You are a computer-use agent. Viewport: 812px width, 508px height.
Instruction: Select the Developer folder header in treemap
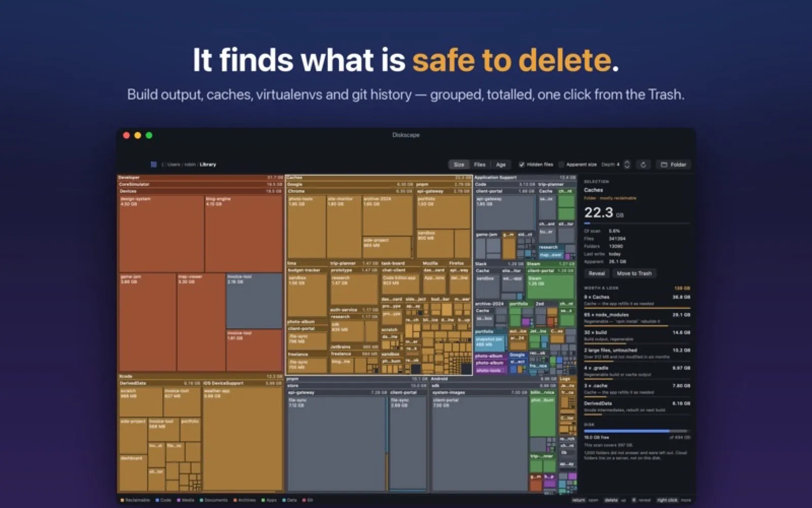200,178
